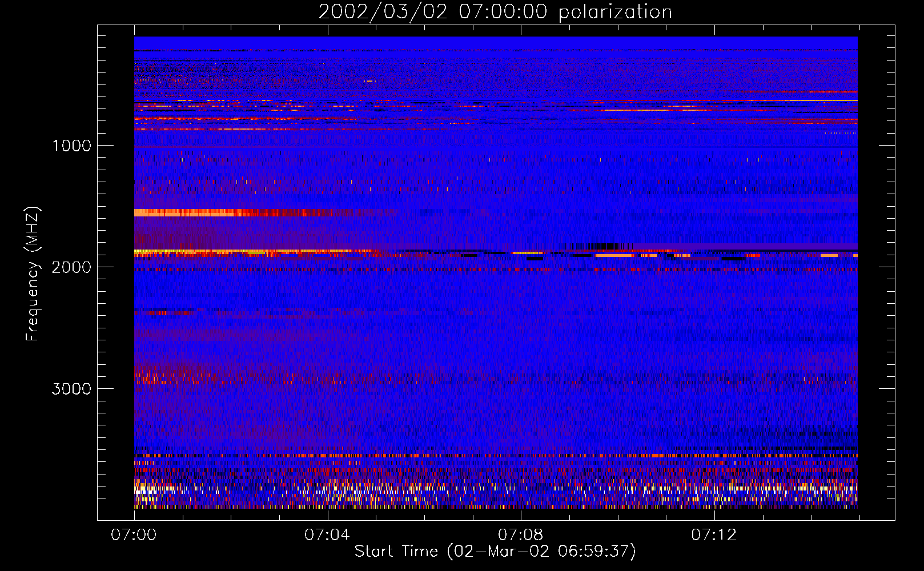Click the 'Start Time (02-Mar-02 06:59:37)' label
This screenshot has width=924, height=571.
pos(495,552)
